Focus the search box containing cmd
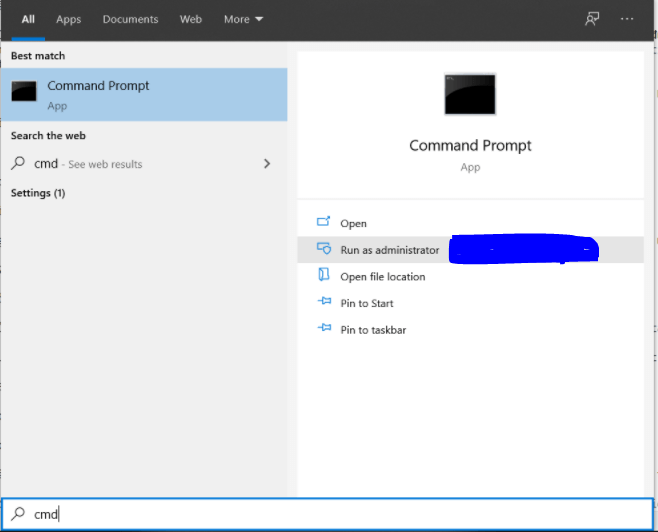Image resolution: width=658 pixels, height=532 pixels. 327,514
